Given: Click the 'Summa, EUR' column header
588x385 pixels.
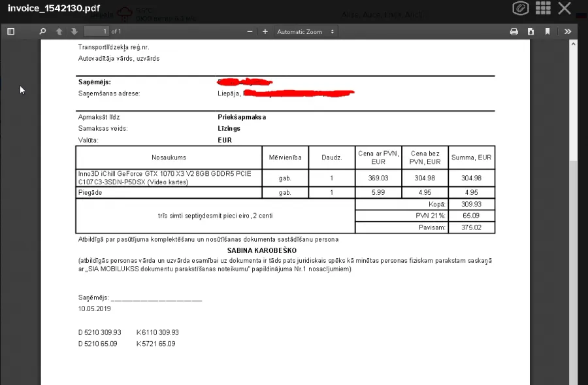Looking at the screenshot, I should click(x=471, y=158).
